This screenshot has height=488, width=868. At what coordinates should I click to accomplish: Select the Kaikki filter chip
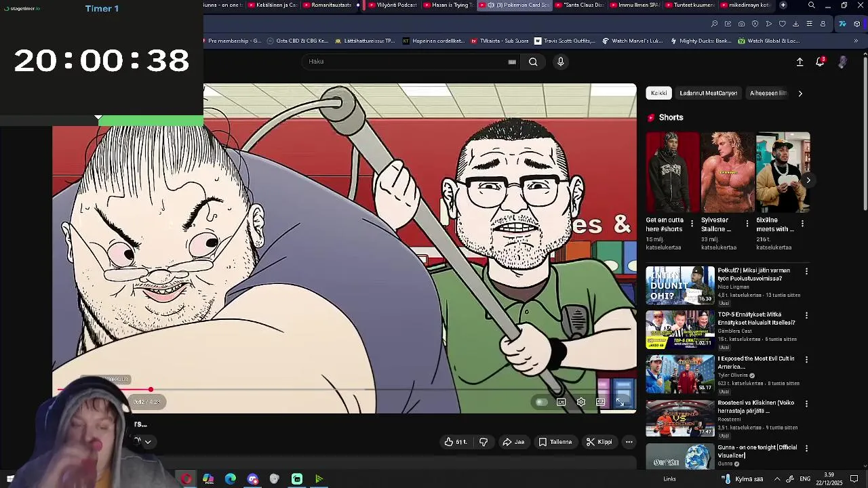[x=659, y=93]
